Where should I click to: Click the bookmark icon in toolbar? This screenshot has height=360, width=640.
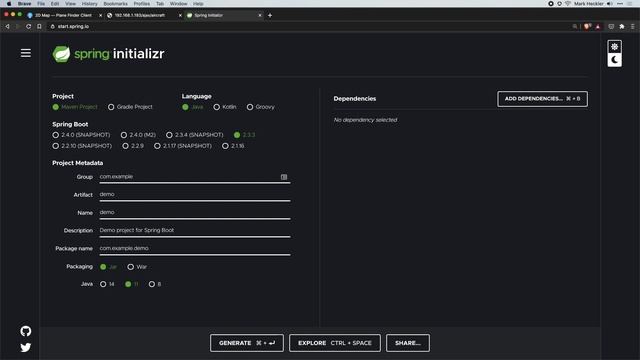[x=39, y=27]
